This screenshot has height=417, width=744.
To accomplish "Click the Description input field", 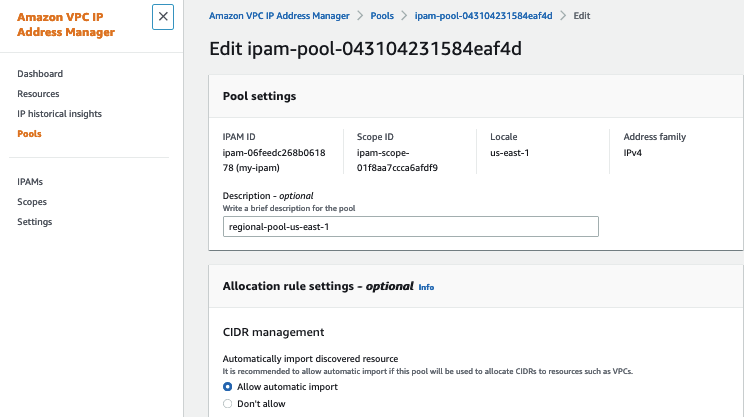I will 410,227.
